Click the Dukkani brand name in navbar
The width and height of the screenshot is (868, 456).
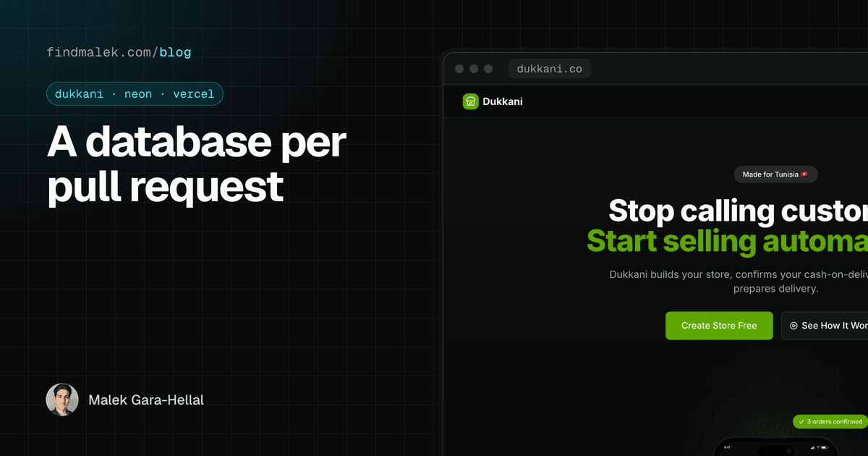(503, 102)
